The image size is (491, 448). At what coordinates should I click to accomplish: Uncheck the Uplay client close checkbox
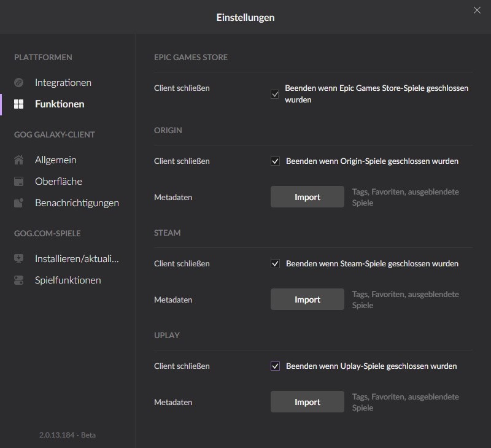pos(275,366)
